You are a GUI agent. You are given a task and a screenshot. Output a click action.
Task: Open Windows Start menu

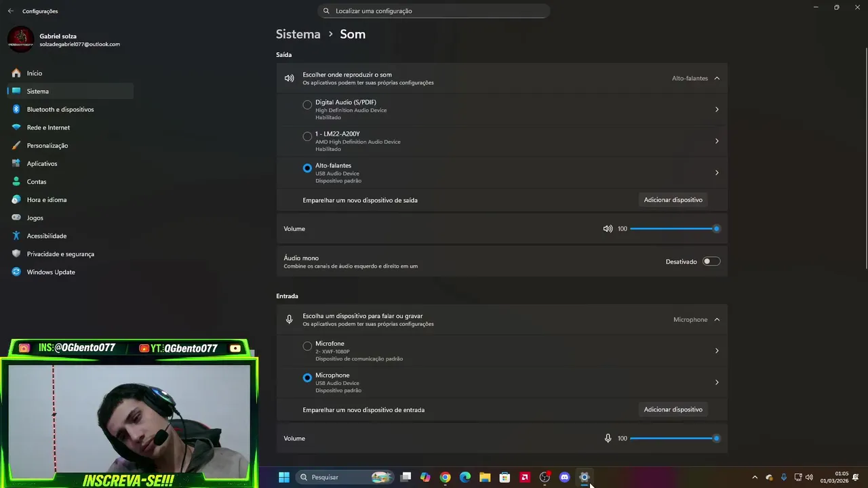point(284,477)
